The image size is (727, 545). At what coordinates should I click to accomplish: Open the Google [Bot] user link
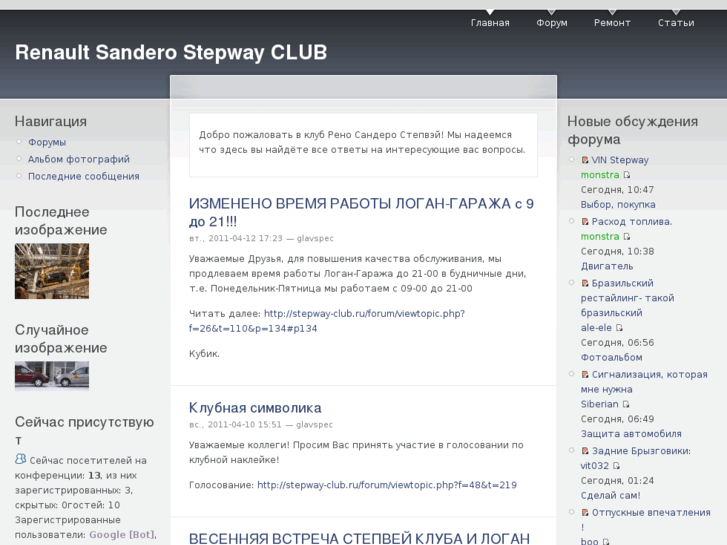(x=122, y=534)
